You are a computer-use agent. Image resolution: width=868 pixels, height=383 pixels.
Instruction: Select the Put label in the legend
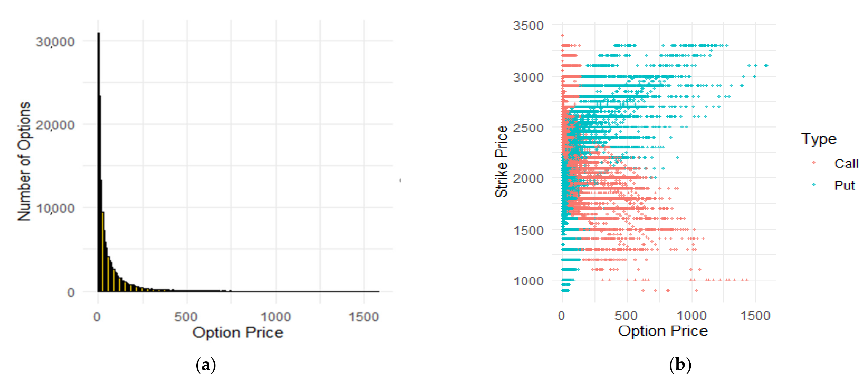click(844, 185)
